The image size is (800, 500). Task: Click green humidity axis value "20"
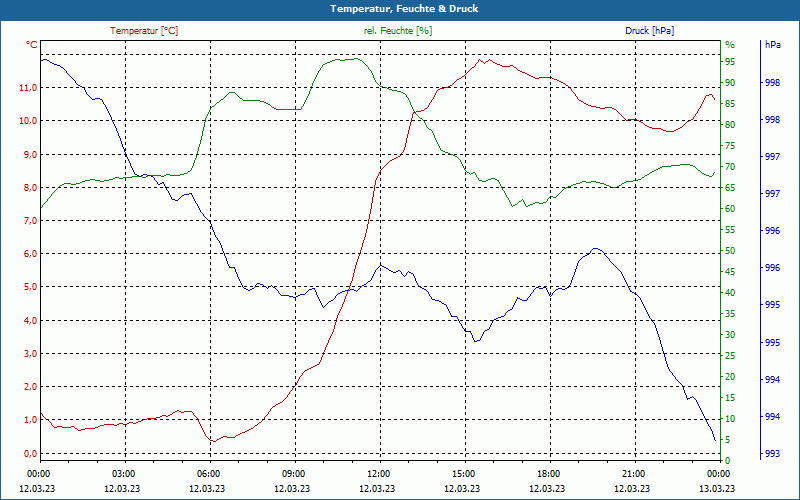click(730, 377)
